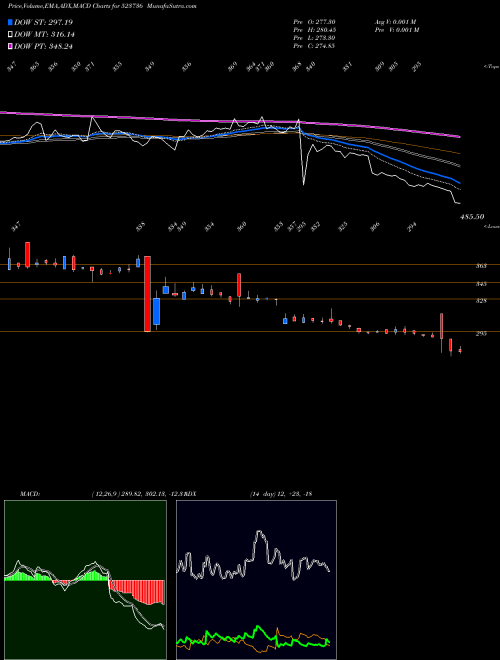
Task: Click the white DOW MT legend swatch
Action: click(x=10, y=35)
